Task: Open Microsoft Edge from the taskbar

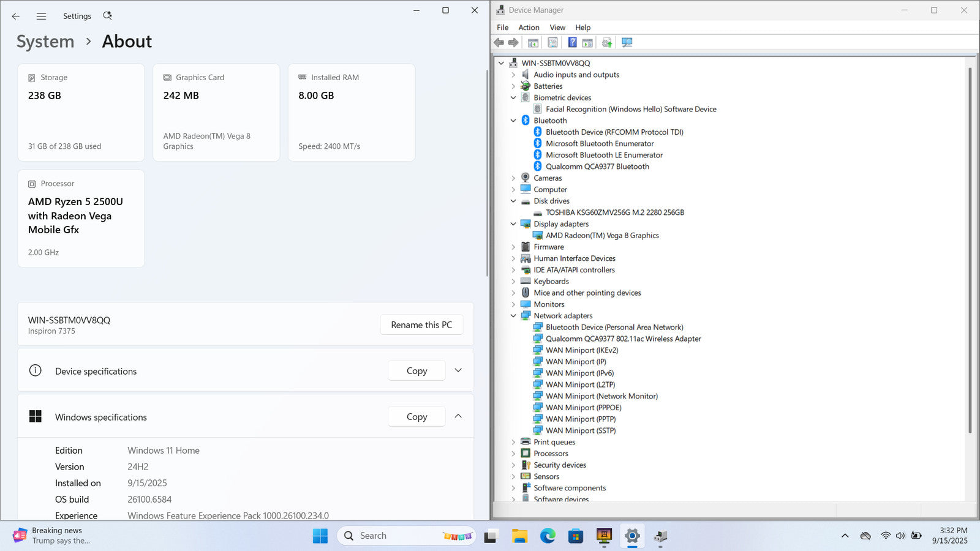Action: pyautogui.click(x=547, y=536)
